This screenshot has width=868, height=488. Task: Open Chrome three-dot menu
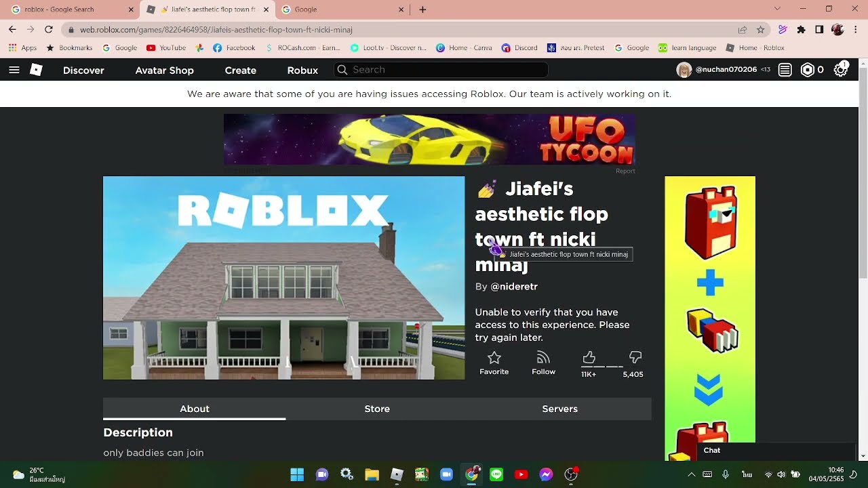(856, 30)
